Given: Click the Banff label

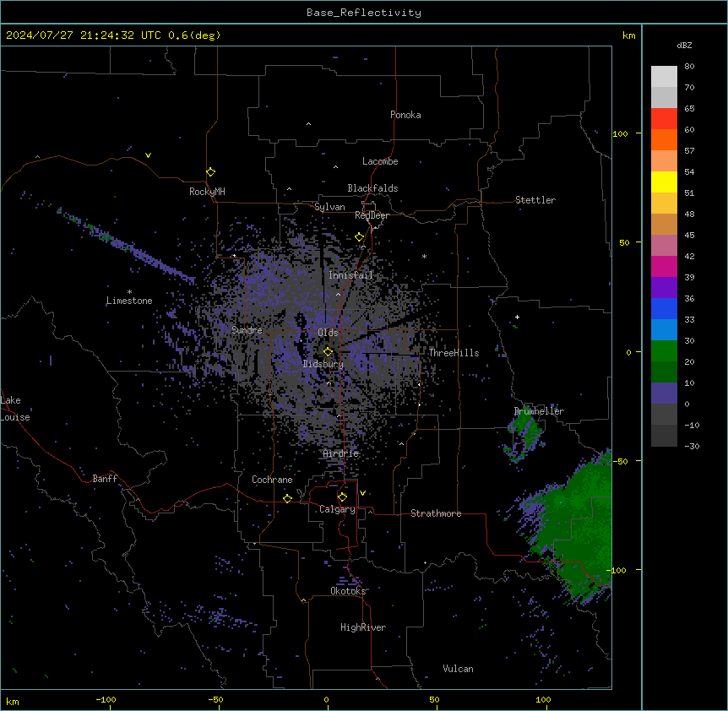Looking at the screenshot, I should (105, 479).
